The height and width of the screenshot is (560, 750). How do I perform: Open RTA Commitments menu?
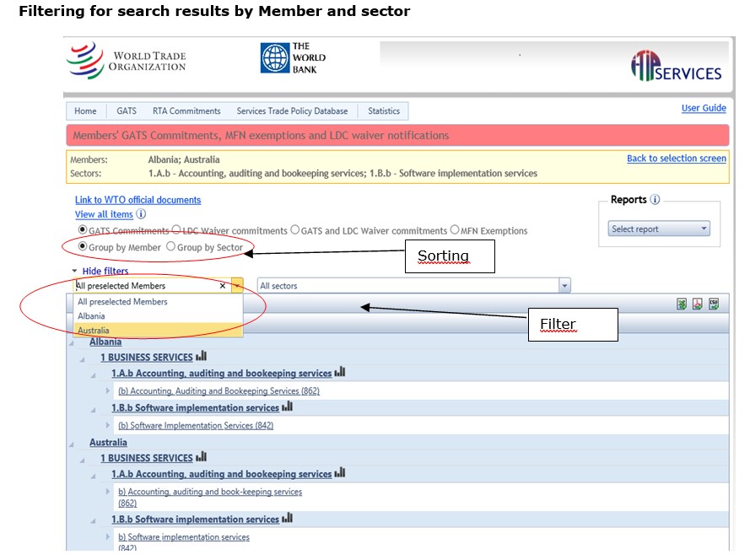[x=186, y=111]
